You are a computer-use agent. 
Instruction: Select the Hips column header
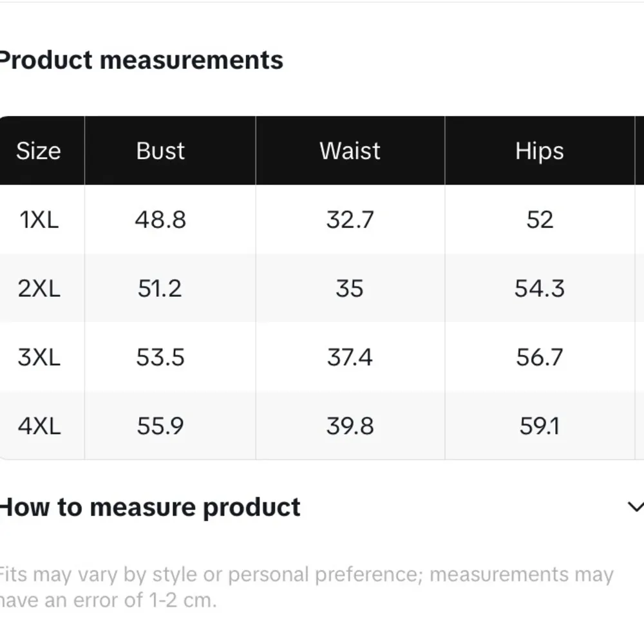click(x=539, y=151)
